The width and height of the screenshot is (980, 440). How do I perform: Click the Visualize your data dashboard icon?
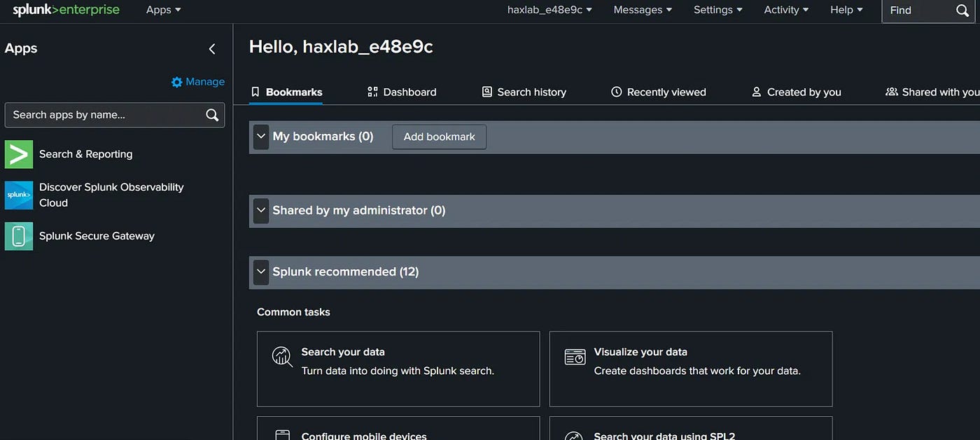coord(575,357)
